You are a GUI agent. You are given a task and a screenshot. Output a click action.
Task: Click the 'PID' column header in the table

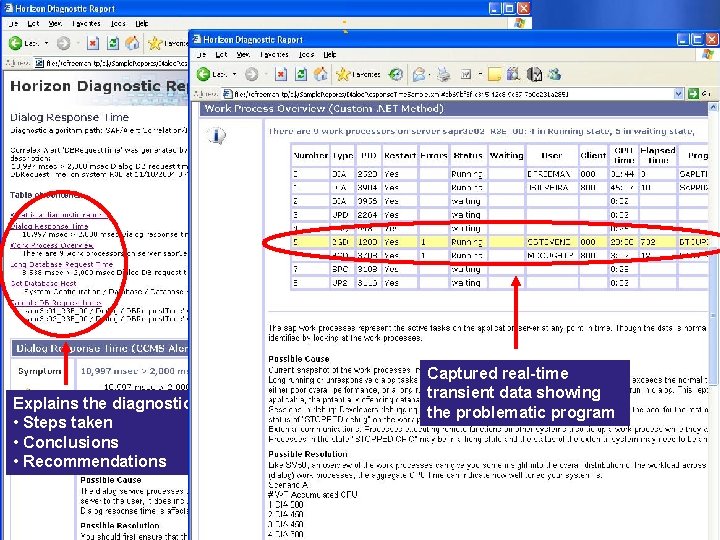click(368, 155)
